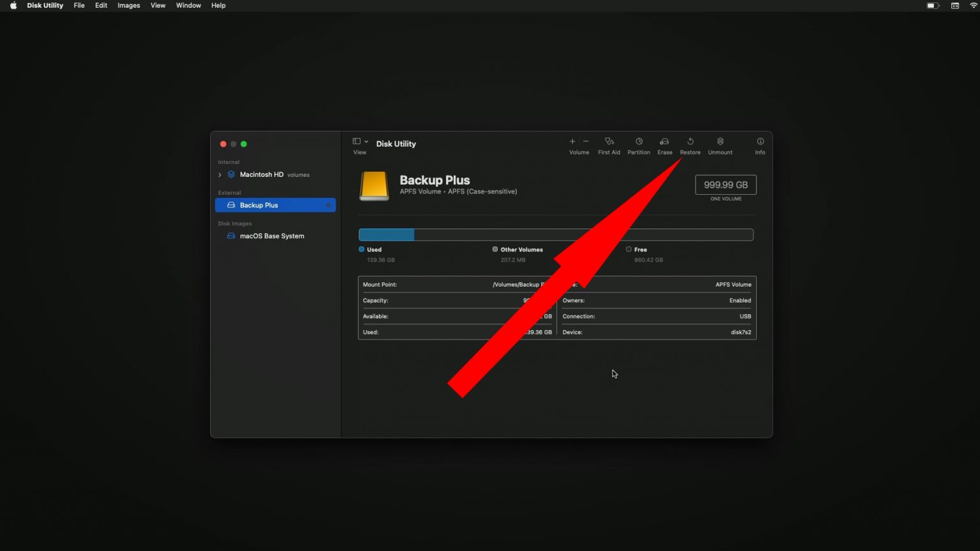Click the Free legend marker

628,249
